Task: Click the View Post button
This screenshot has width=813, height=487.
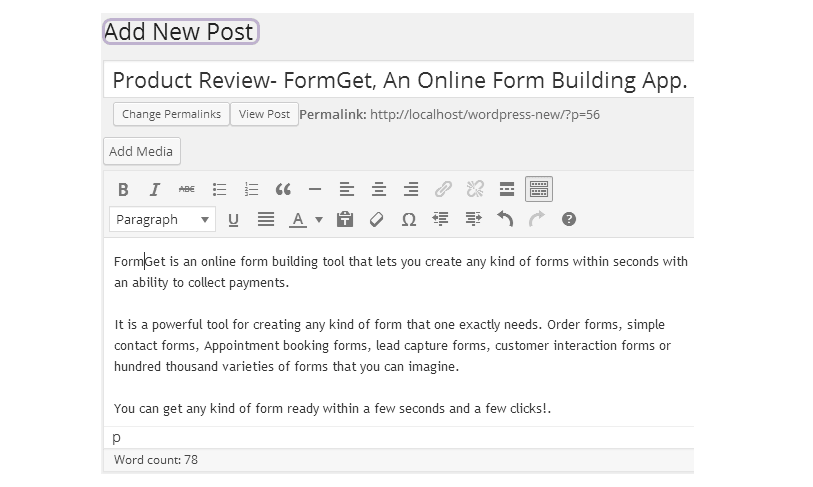Action: 264,114
